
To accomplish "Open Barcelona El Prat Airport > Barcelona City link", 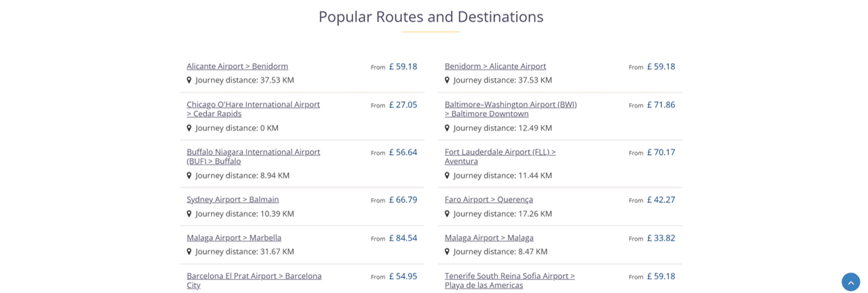I will [254, 281].
